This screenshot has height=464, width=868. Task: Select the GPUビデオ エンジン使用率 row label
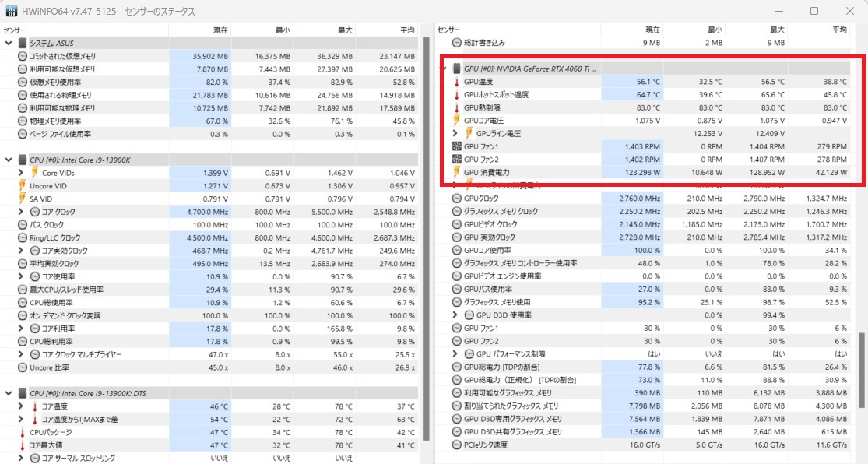pos(503,276)
